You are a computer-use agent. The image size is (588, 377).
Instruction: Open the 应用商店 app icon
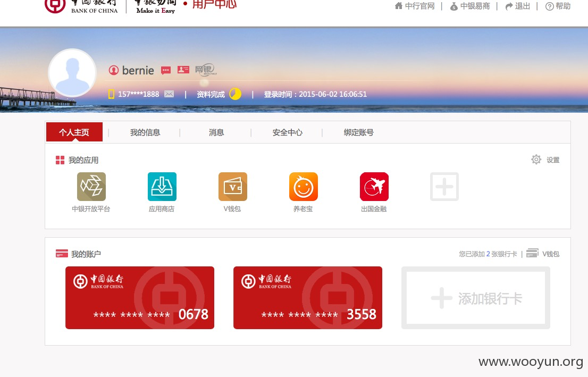(162, 187)
